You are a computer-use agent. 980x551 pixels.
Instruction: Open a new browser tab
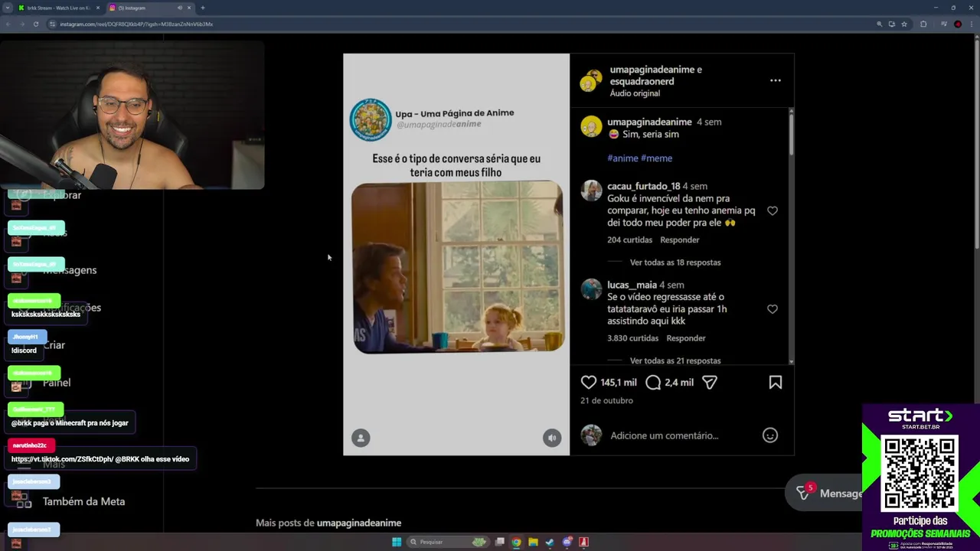click(203, 8)
